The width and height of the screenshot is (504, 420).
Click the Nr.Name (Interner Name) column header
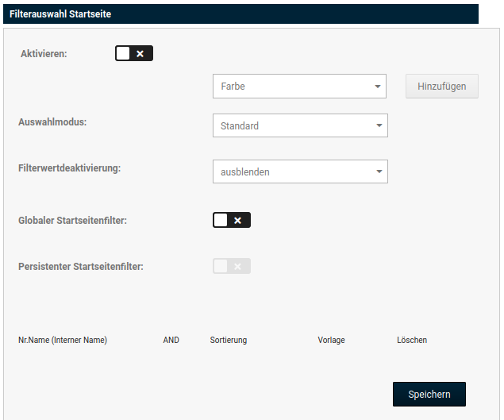point(63,340)
